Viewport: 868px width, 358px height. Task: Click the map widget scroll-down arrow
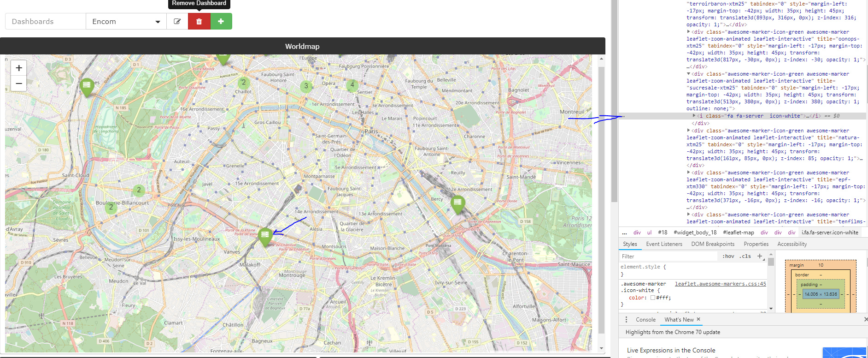point(601,348)
